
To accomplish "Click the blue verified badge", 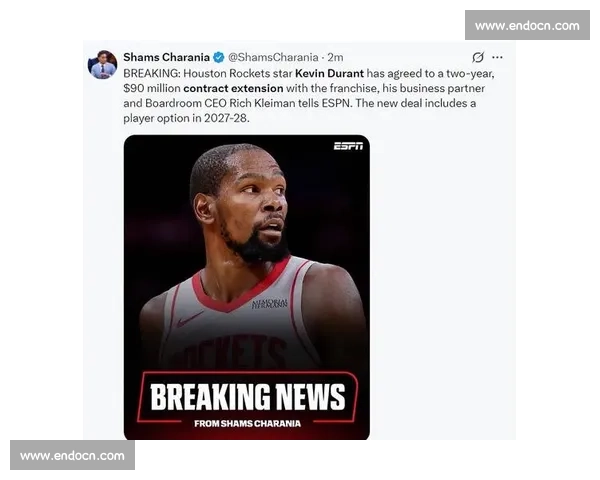I will click(x=218, y=57).
